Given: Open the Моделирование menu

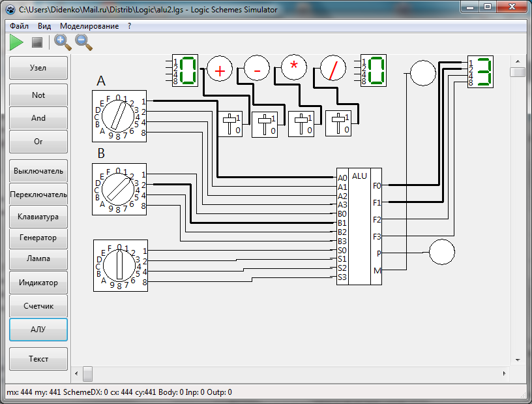Looking at the screenshot, I should [x=89, y=26].
